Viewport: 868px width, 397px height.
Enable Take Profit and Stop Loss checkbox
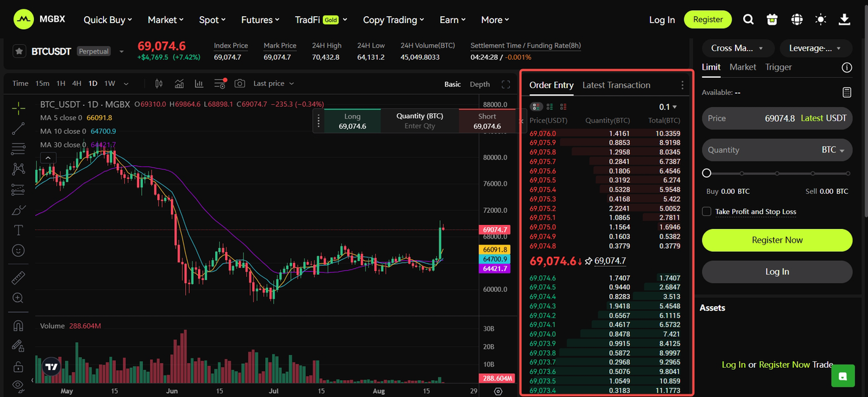707,211
